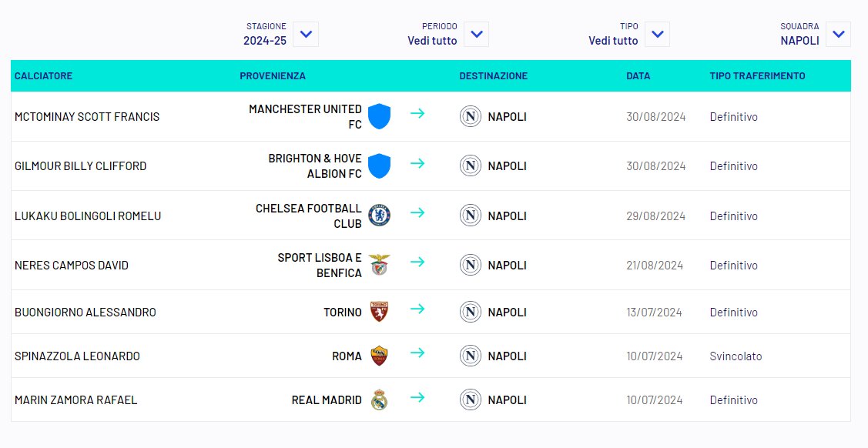The image size is (868, 448).
Task: Click the Manchester United blue shield icon
Action: click(379, 116)
